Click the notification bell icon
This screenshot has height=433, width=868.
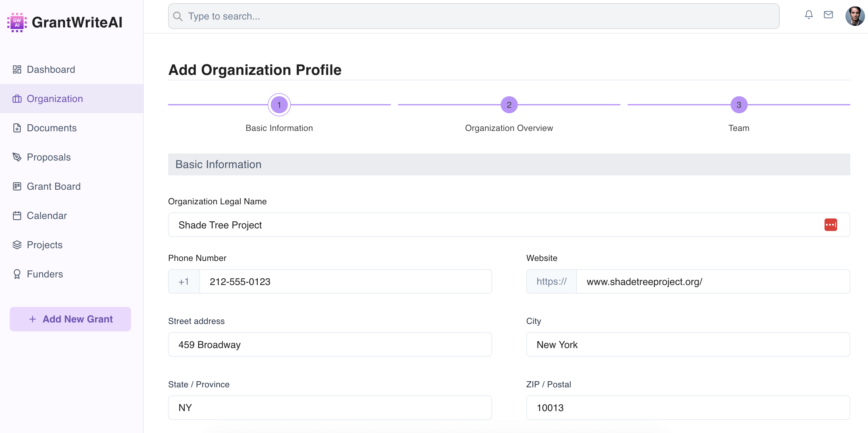[808, 15]
